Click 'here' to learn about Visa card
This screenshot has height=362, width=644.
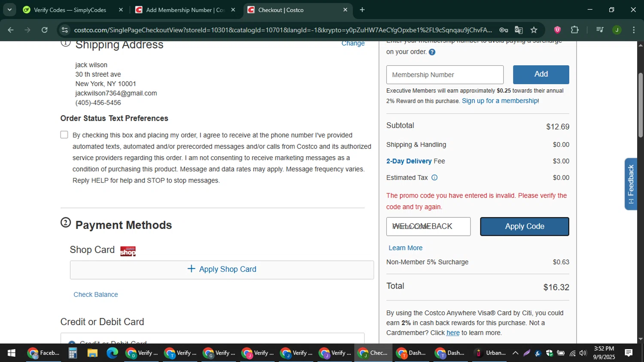click(453, 333)
